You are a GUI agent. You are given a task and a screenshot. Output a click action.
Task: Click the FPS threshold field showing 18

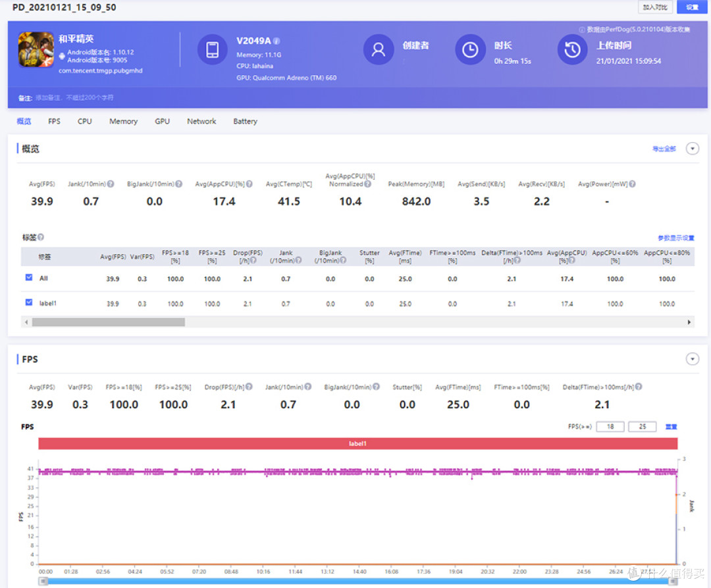(x=610, y=427)
